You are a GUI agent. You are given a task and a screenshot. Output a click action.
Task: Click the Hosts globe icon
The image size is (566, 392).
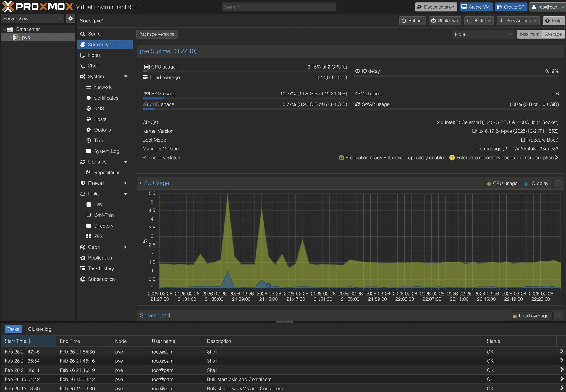pyautogui.click(x=88, y=119)
